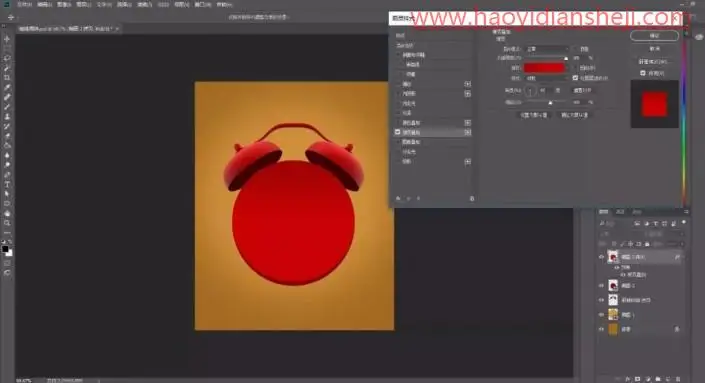Select the History Brush tool
The width and height of the screenshot is (705, 383).
tap(7, 126)
